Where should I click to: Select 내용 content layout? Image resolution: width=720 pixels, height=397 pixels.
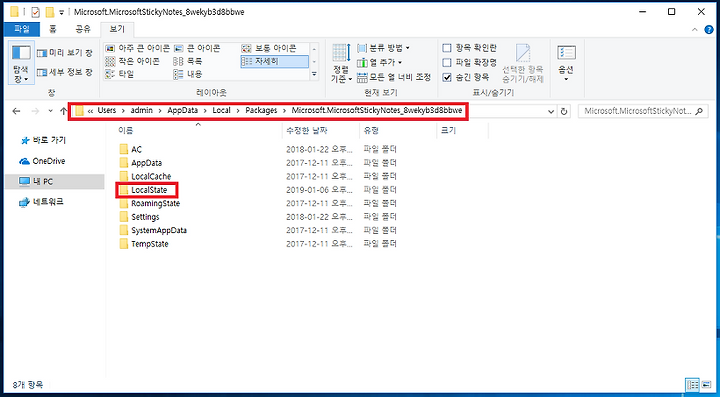click(188, 74)
